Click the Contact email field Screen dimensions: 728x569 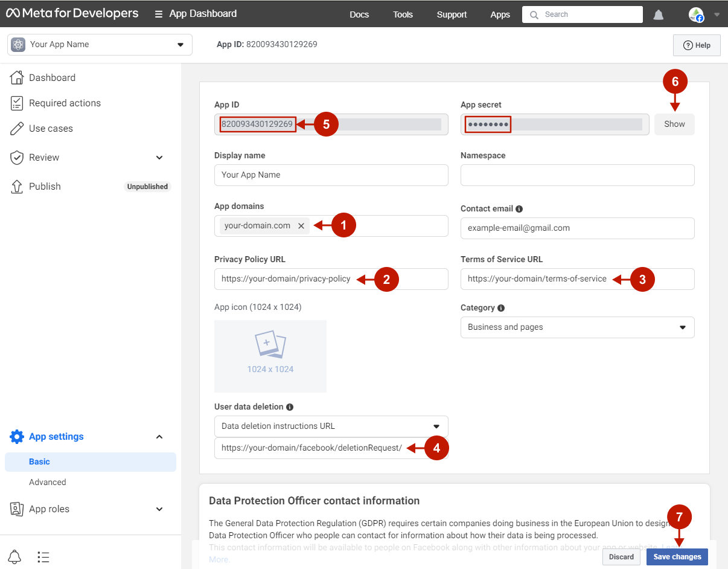[x=578, y=228]
